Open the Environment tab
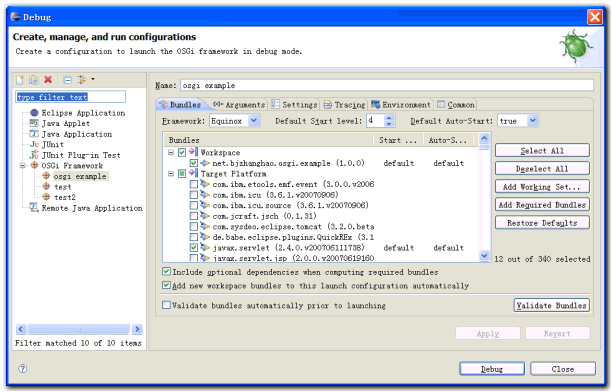This screenshot has width=612, height=392. 401,105
